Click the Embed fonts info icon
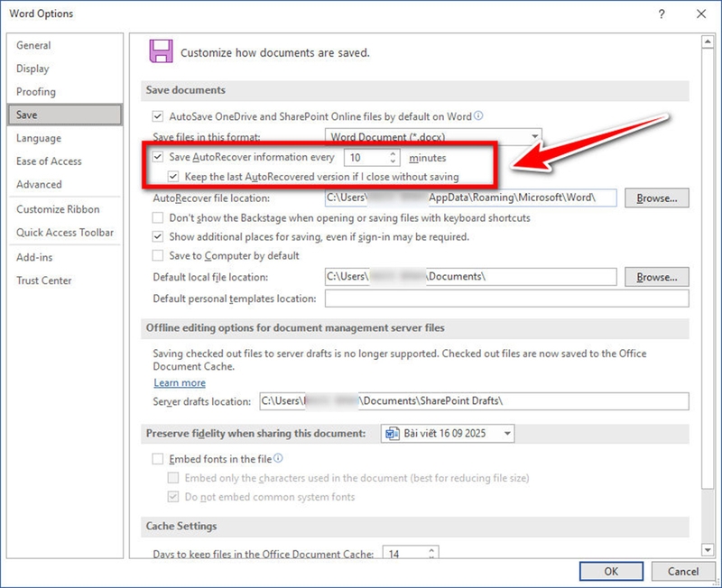The image size is (722, 588). click(278, 458)
